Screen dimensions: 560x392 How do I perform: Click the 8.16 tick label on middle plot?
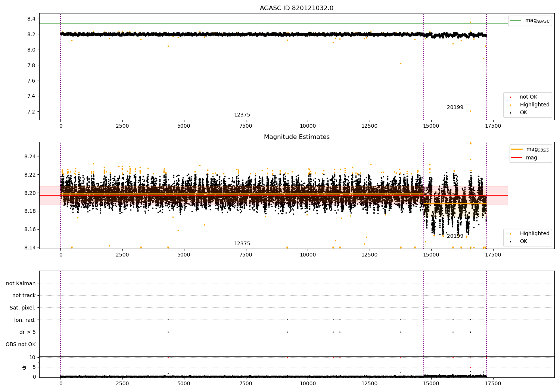[30, 230]
